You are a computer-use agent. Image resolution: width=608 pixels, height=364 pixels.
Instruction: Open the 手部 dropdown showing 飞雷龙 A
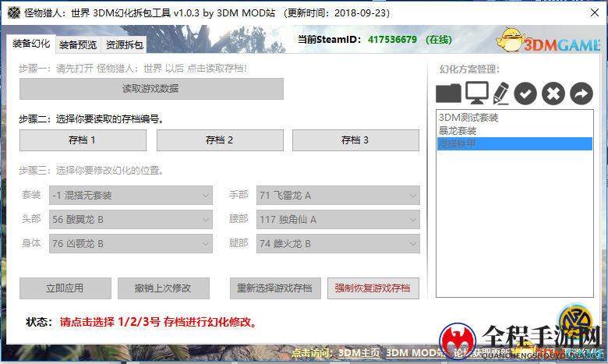point(338,196)
